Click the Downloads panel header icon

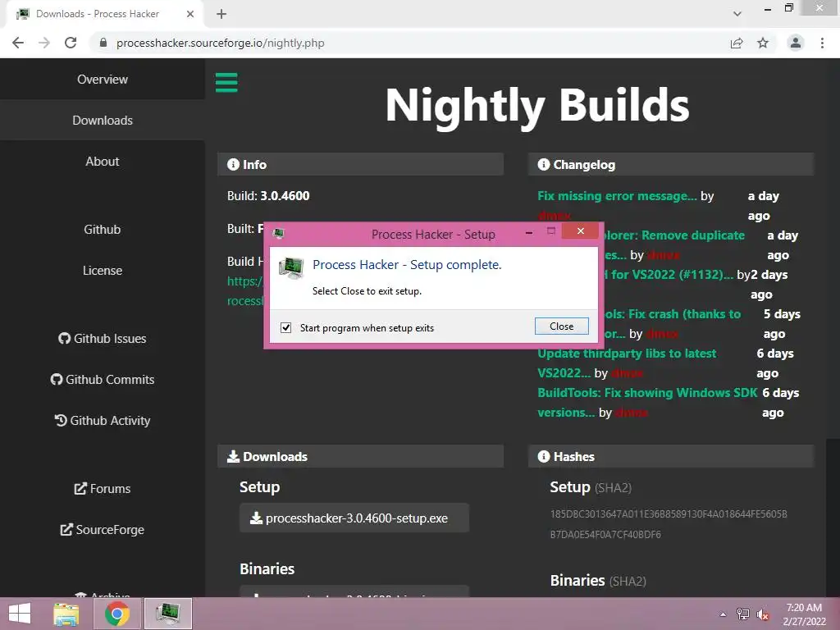click(x=233, y=456)
